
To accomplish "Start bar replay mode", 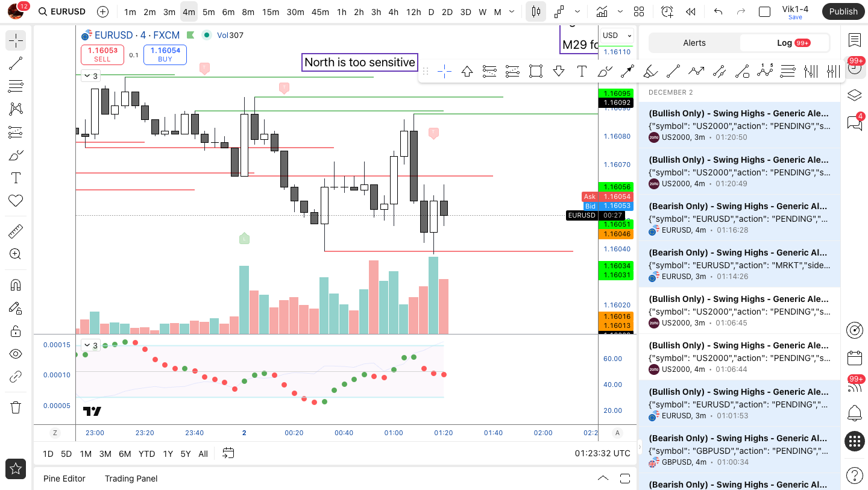I will 691,11.
